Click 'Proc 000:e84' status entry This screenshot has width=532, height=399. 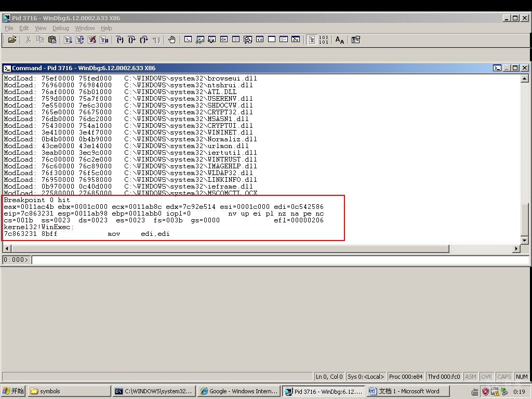[405, 377]
